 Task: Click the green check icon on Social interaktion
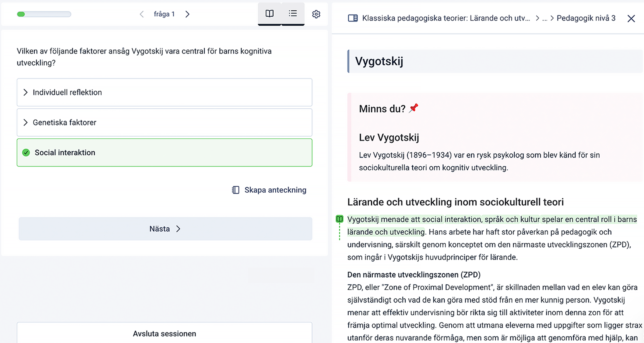click(26, 153)
